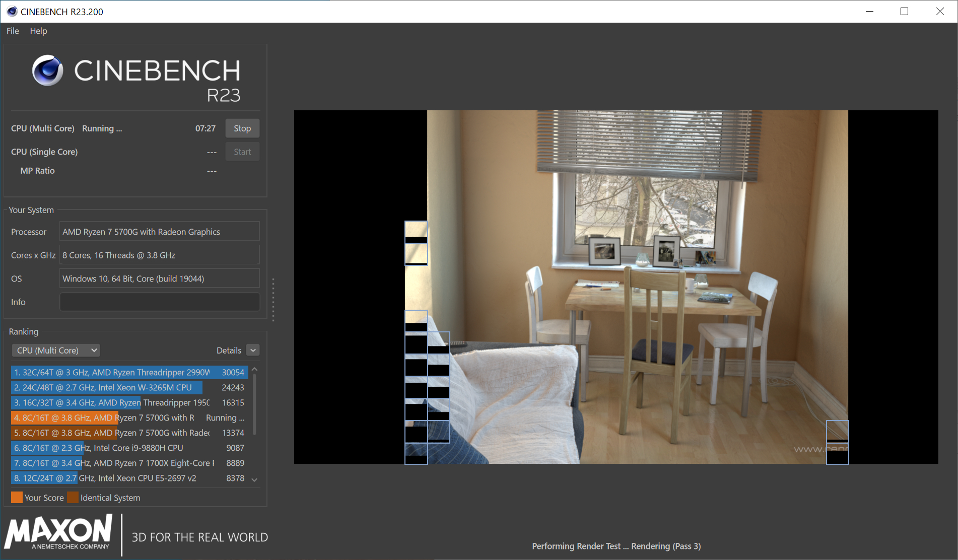This screenshot has height=560, width=958.
Task: Click into the Info text field
Action: (x=160, y=302)
